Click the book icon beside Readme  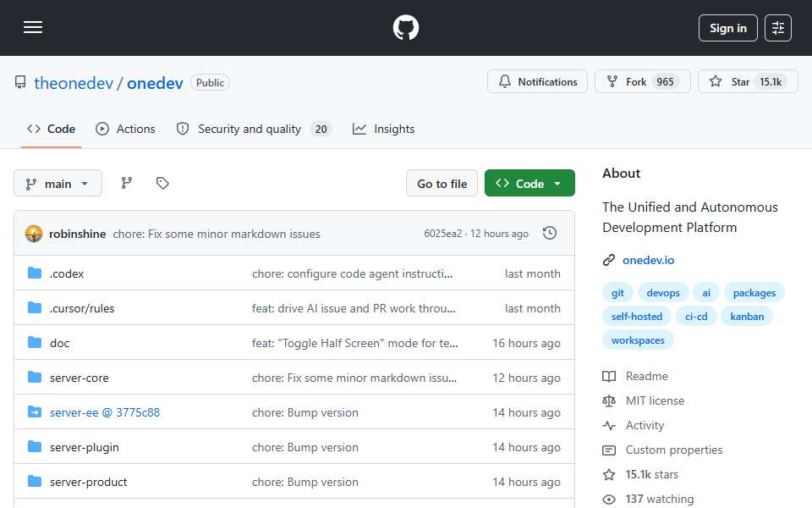(x=609, y=376)
